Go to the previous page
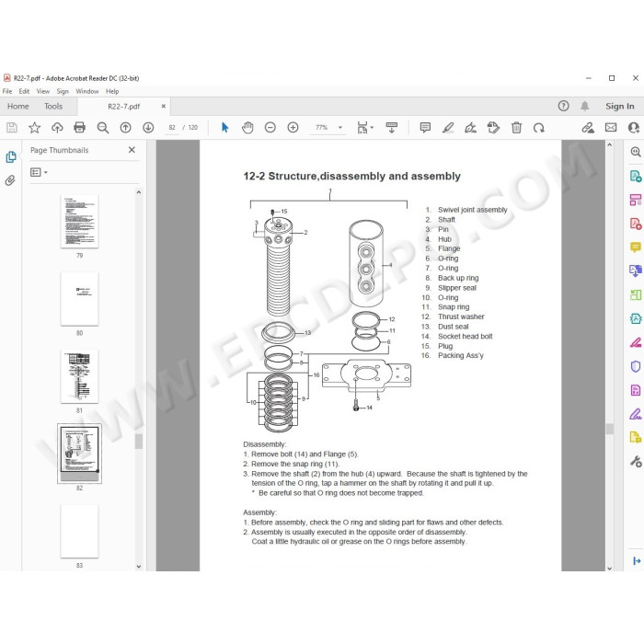Image resolution: width=644 pixels, height=644 pixels. click(x=125, y=128)
